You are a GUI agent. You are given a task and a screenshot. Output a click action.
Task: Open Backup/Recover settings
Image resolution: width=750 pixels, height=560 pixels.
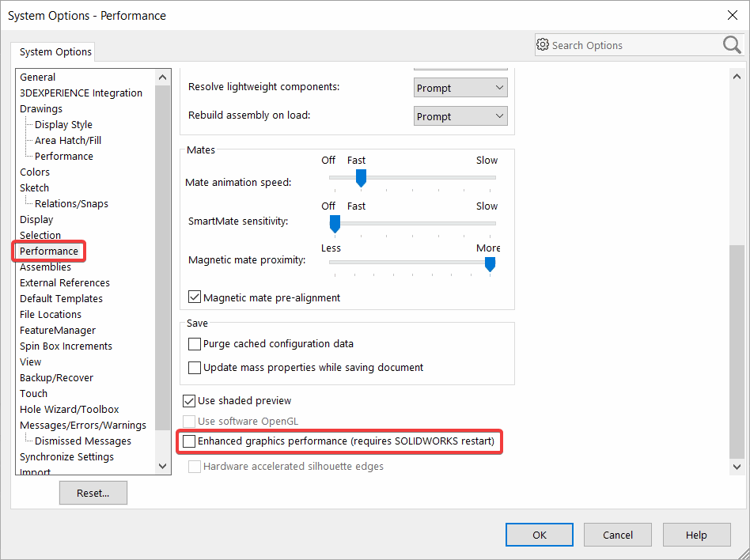pyautogui.click(x=56, y=377)
